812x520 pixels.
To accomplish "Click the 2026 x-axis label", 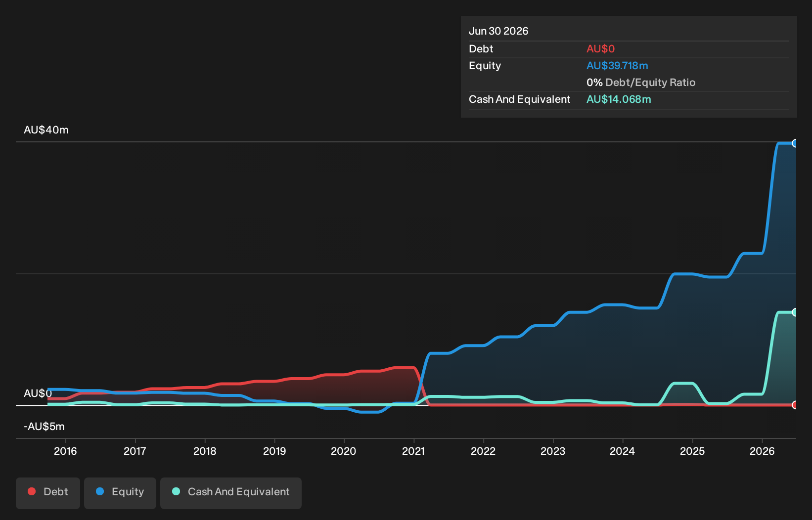I will 762,451.
